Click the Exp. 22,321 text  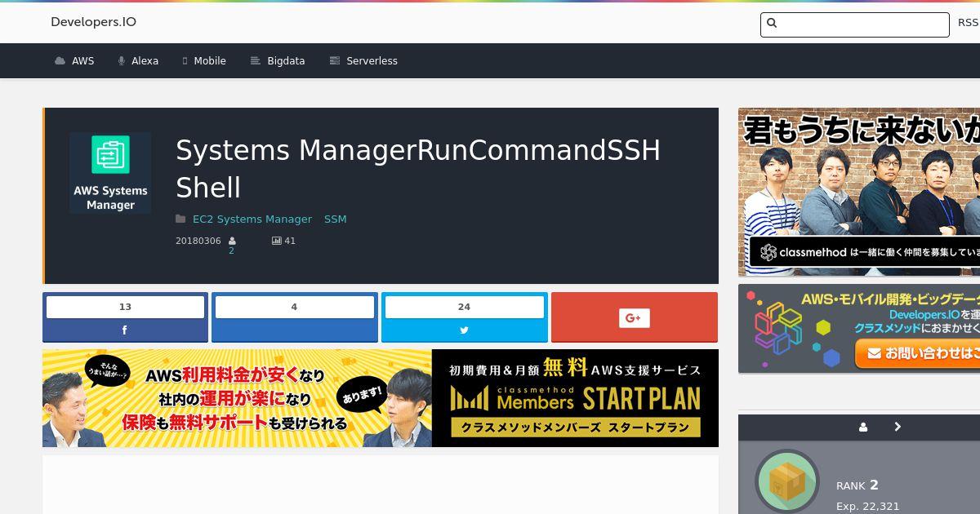click(x=868, y=507)
